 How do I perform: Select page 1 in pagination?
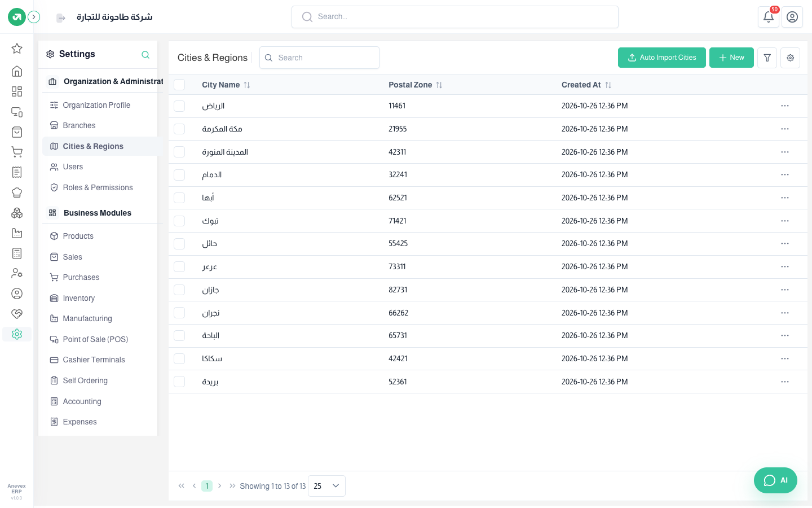click(x=207, y=486)
